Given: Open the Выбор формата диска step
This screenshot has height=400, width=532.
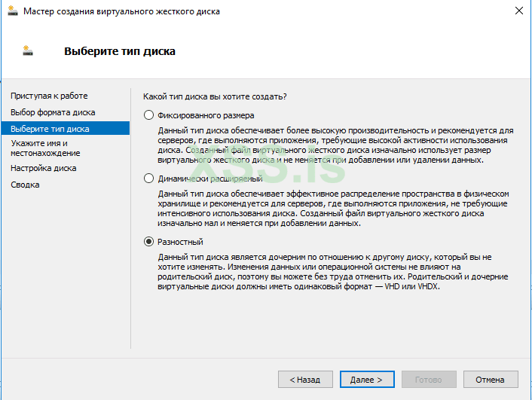Looking at the screenshot, I should (53, 112).
